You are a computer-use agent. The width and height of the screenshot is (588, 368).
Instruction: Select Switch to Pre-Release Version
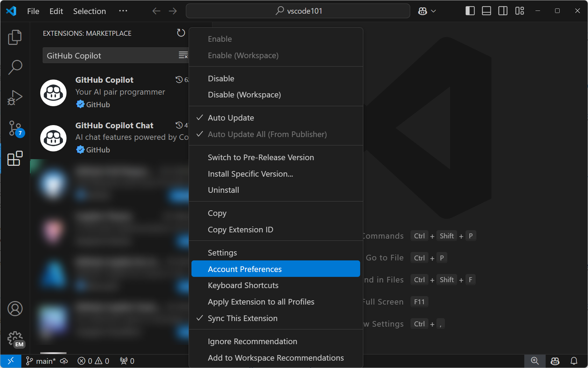(276, 157)
